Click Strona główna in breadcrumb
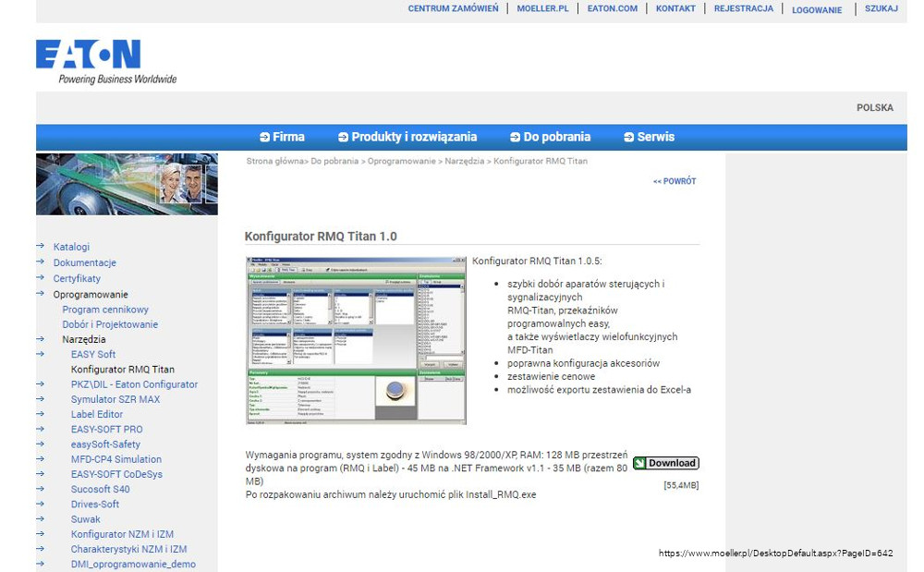 pos(274,161)
